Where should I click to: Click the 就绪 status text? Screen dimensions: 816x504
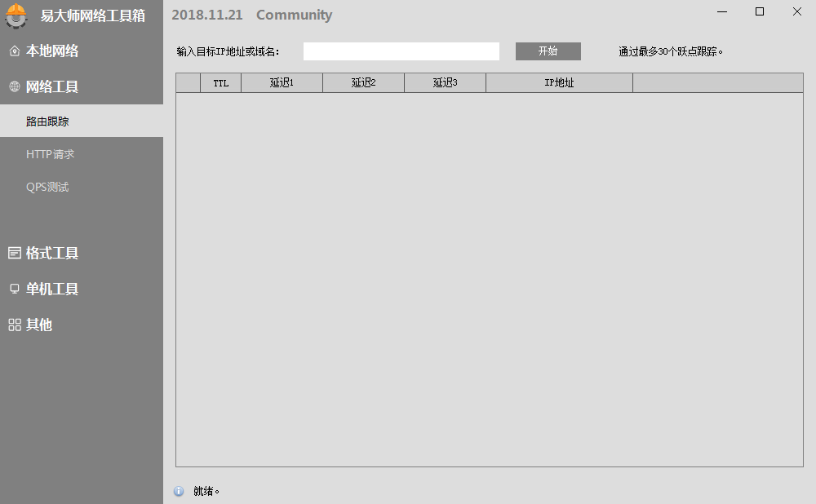(x=206, y=491)
